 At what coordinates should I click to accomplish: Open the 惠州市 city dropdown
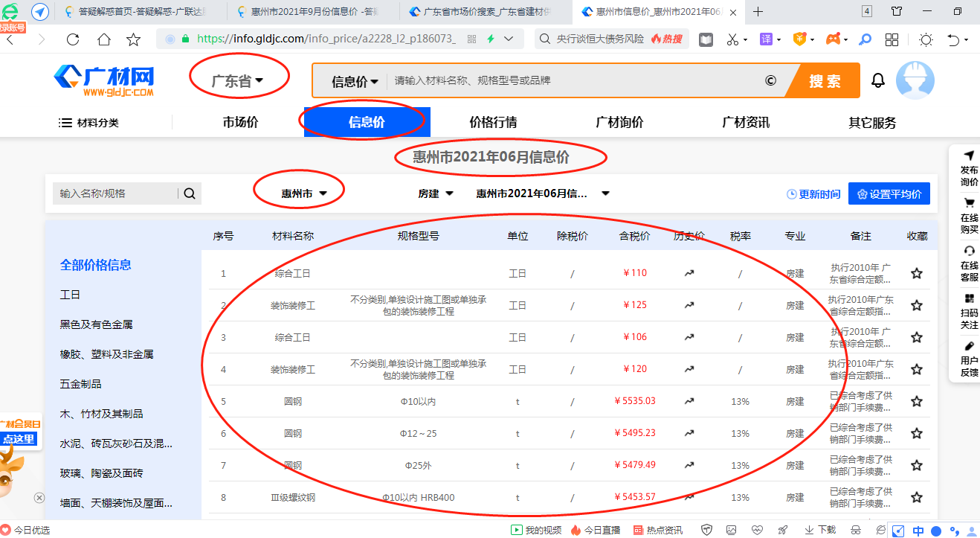(x=304, y=193)
